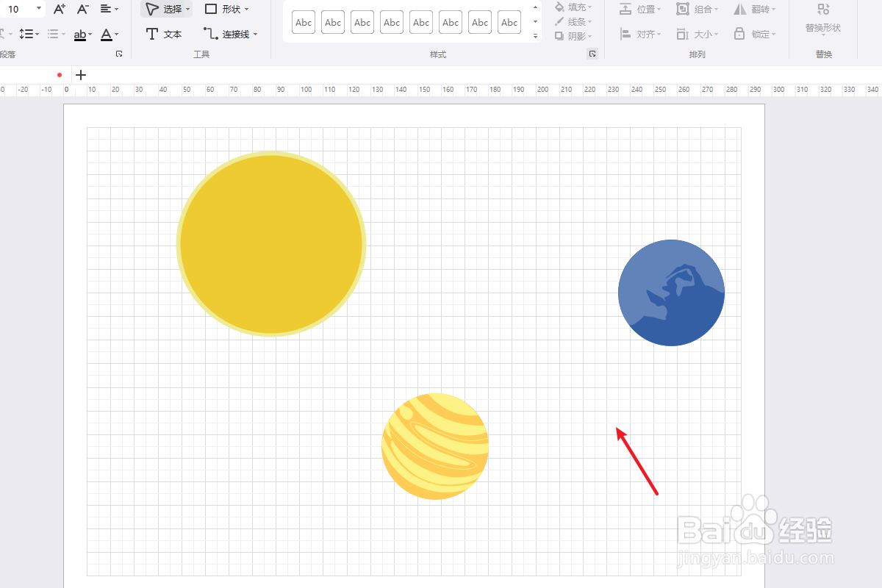
Task: Open the font size 10 dropdown
Action: 39,8
